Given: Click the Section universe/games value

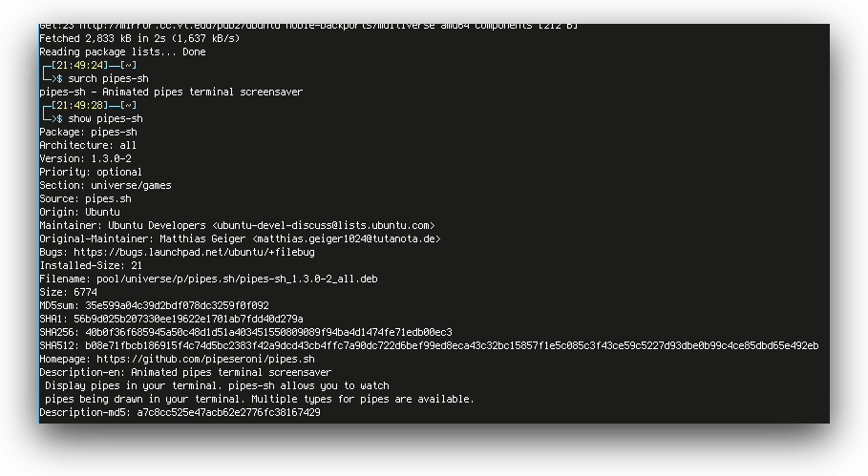Looking at the screenshot, I should [131, 185].
